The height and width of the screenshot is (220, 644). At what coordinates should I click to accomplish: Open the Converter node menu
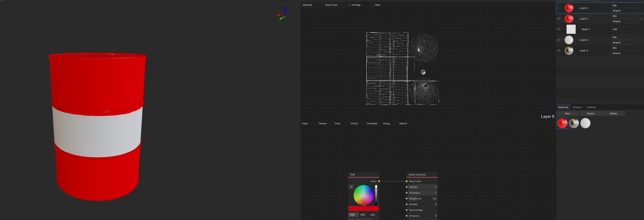[372, 123]
